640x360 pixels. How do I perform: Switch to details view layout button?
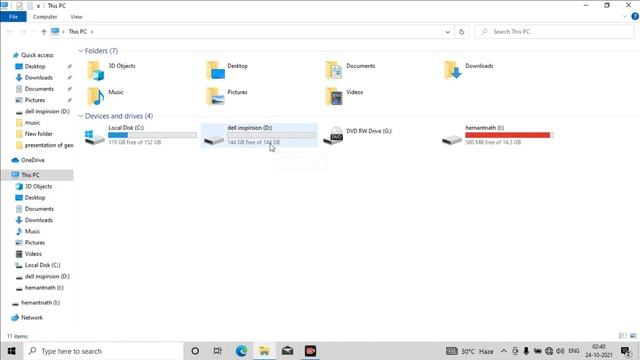tap(622, 336)
